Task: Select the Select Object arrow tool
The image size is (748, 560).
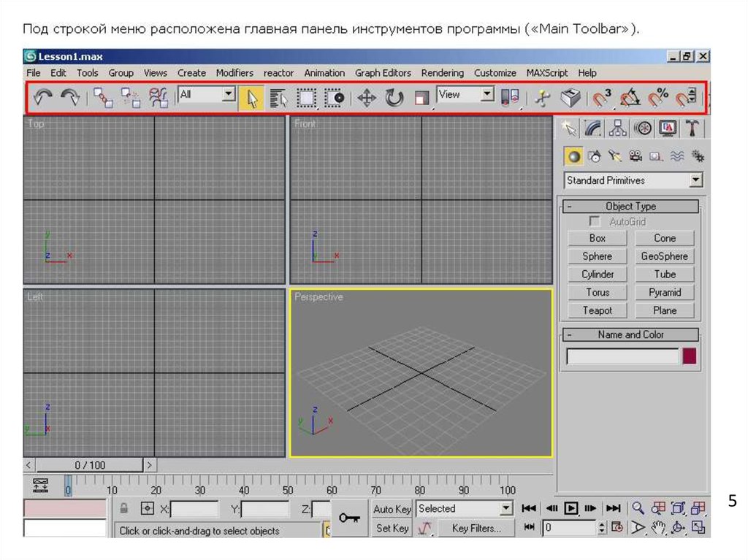Action: pyautogui.click(x=251, y=98)
